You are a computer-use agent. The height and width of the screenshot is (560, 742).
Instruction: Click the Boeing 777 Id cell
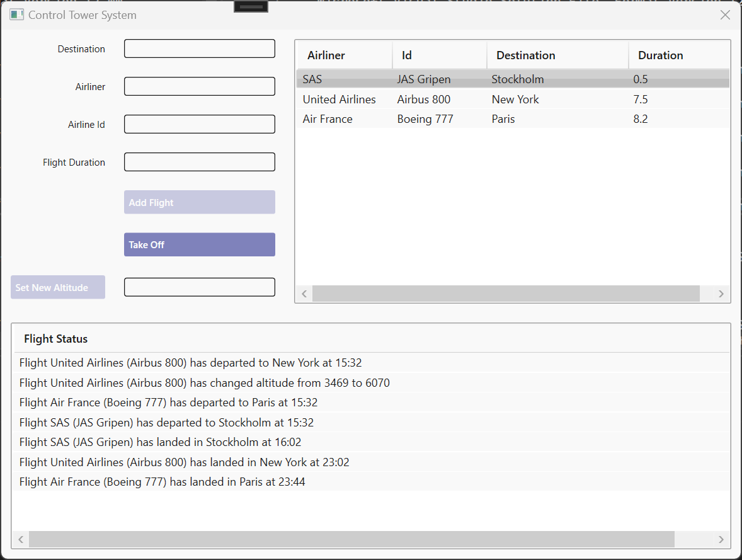point(425,119)
